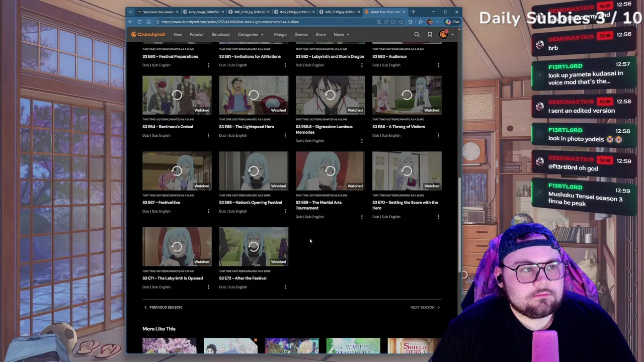The width and height of the screenshot is (644, 362).
Task: Close the Voicemod browser tab
Action: 178,12
